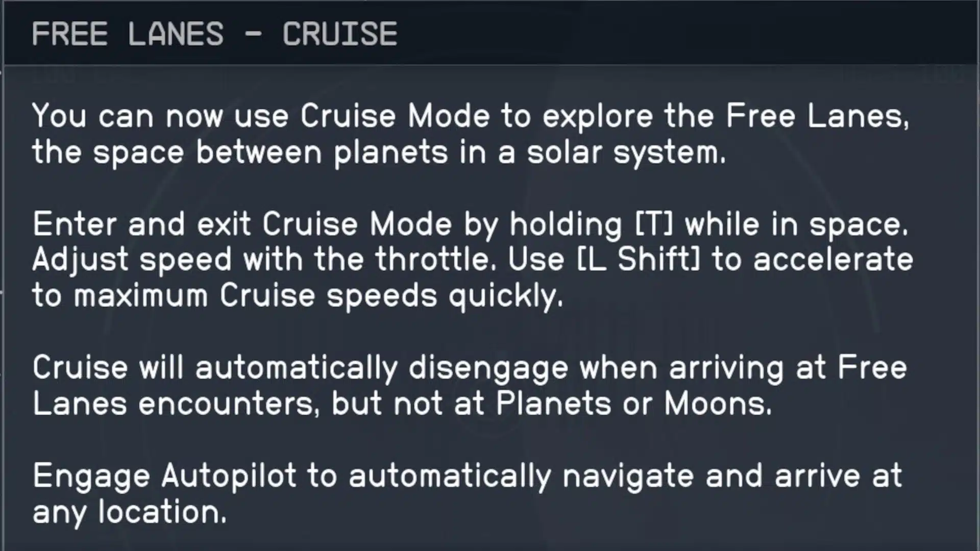
Task: Click the "Enter and exit" text
Action: pyautogui.click(x=142, y=224)
